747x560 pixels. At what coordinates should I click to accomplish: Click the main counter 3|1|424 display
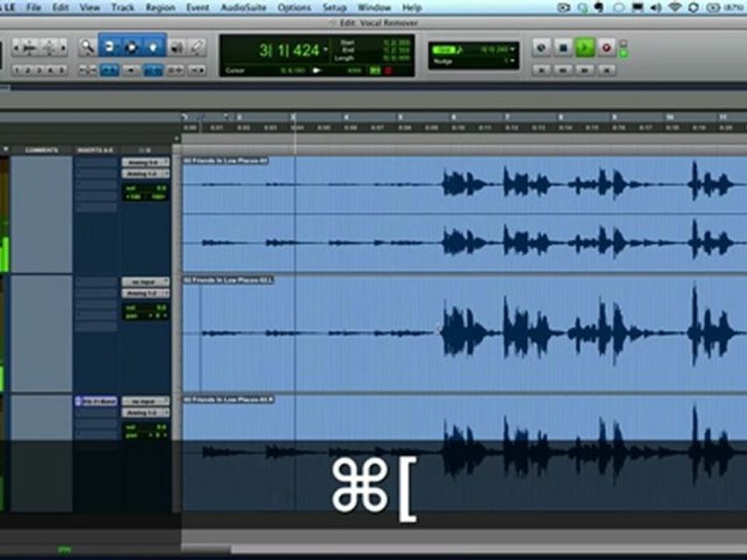(289, 50)
